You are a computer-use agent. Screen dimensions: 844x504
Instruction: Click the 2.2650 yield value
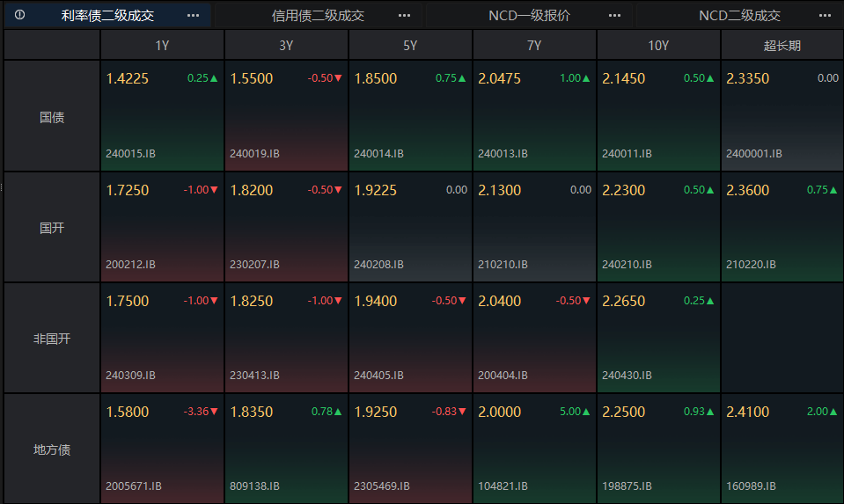point(623,301)
